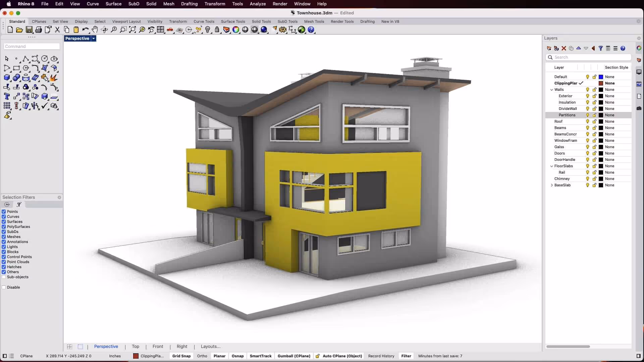Click the Circle tool icon
644x362 pixels.
tap(44, 59)
